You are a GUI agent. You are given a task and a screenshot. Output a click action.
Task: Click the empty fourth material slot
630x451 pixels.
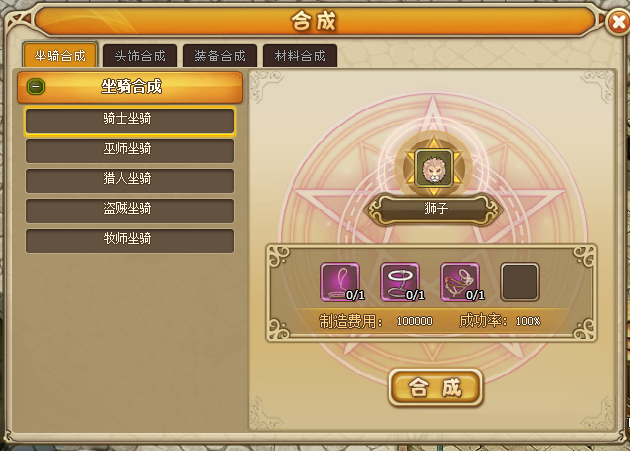[x=520, y=282]
